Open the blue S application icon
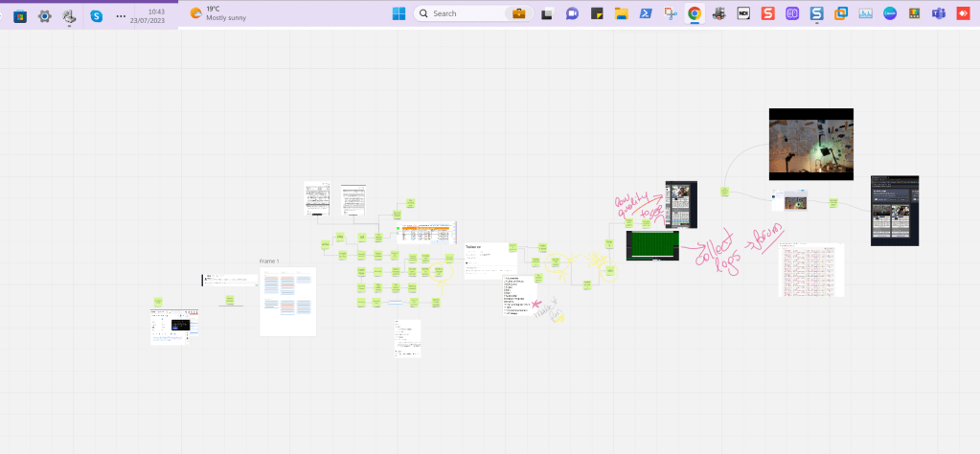The height and width of the screenshot is (454, 980). [x=816, y=13]
